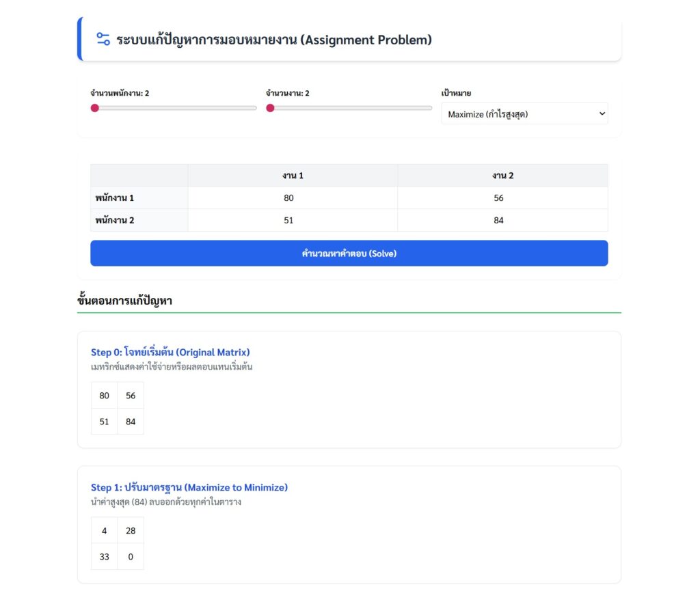The image size is (700, 589).
Task: Click value 33 in Step 1 matrix
Action: click(x=104, y=557)
